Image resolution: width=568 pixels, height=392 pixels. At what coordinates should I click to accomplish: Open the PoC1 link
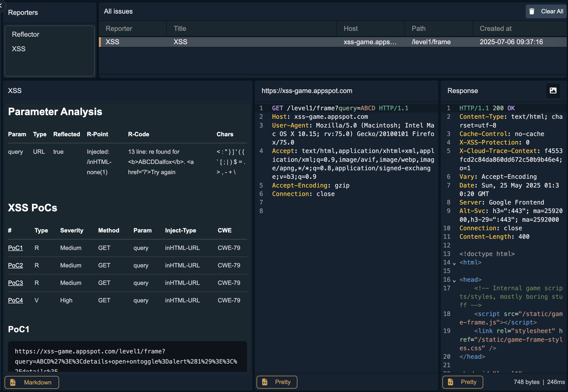tap(16, 248)
